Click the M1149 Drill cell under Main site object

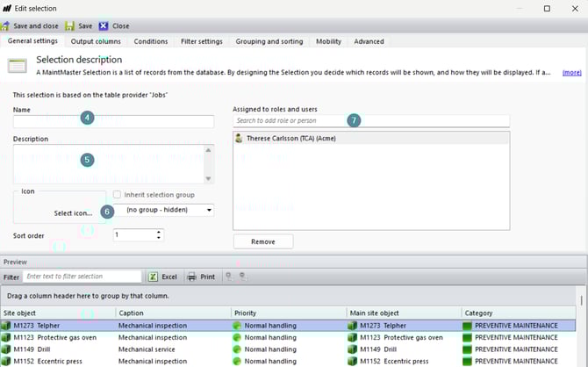pos(404,349)
